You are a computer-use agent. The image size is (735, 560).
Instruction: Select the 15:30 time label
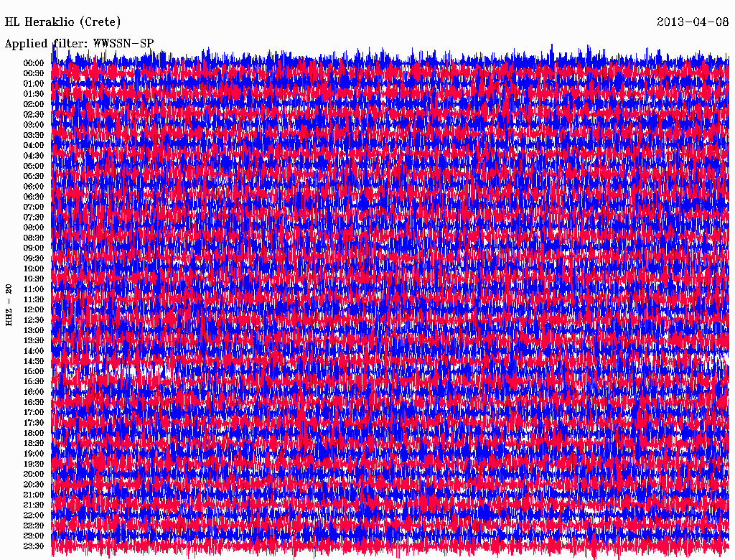[33, 381]
